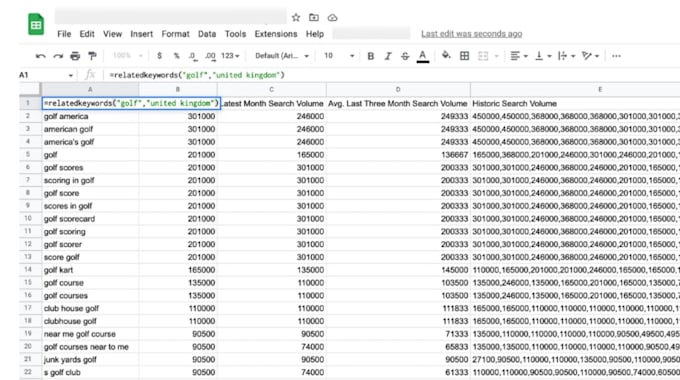The width and height of the screenshot is (680, 380).
Task: Select row 5 header
Action: [x=28, y=154]
